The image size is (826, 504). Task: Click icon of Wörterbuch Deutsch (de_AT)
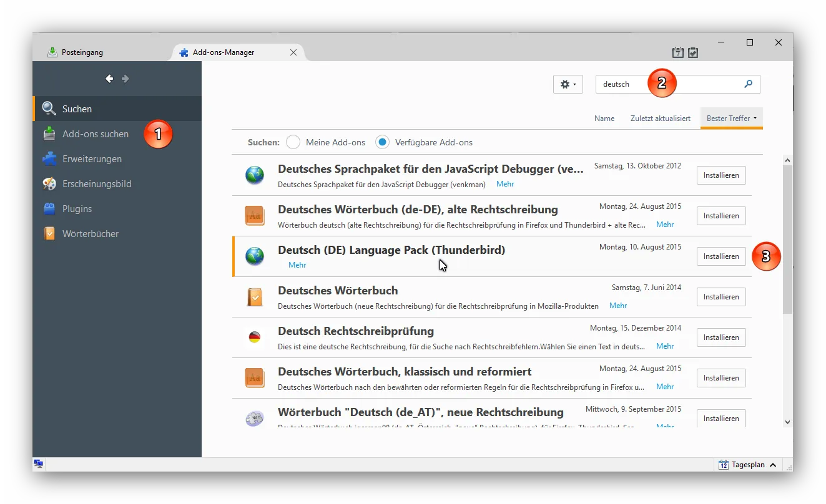[x=254, y=419]
